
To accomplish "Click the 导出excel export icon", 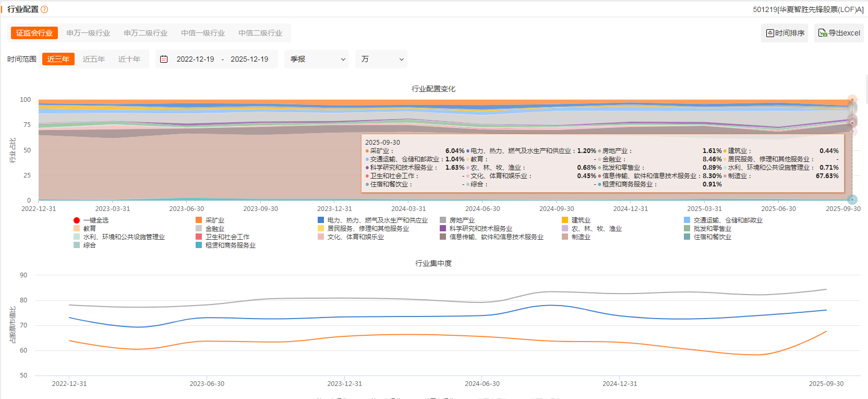I will click(823, 33).
